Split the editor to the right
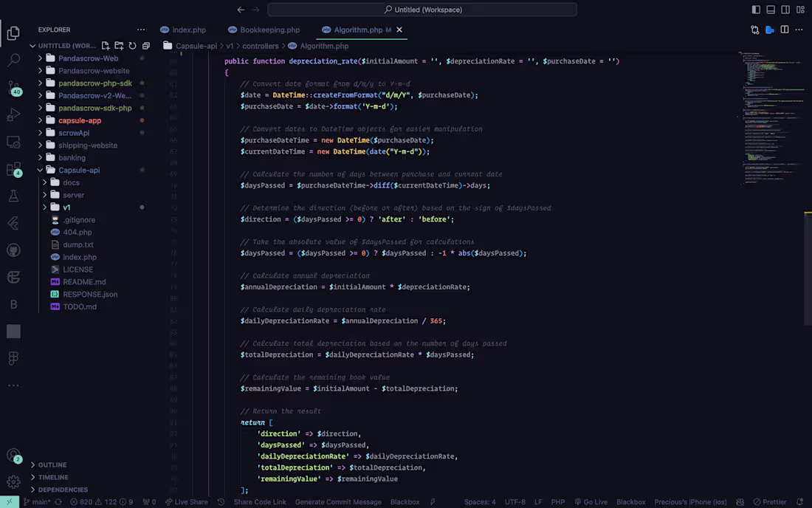 [785, 30]
